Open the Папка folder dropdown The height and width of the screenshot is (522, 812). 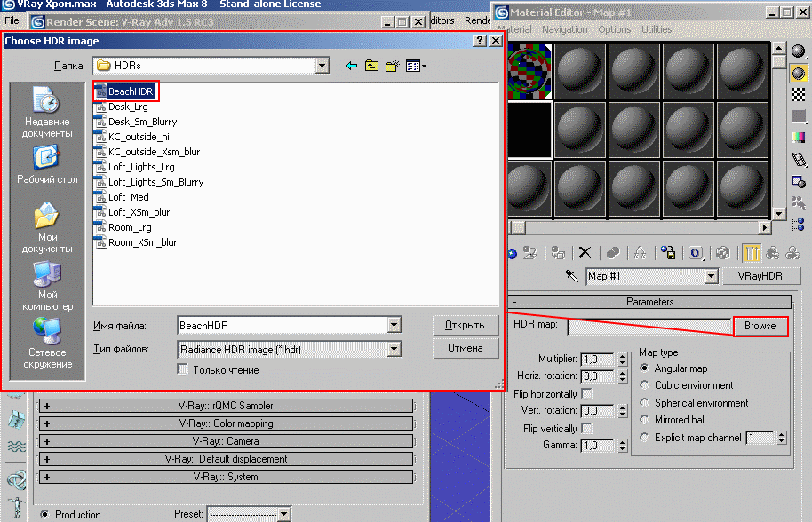click(322, 66)
